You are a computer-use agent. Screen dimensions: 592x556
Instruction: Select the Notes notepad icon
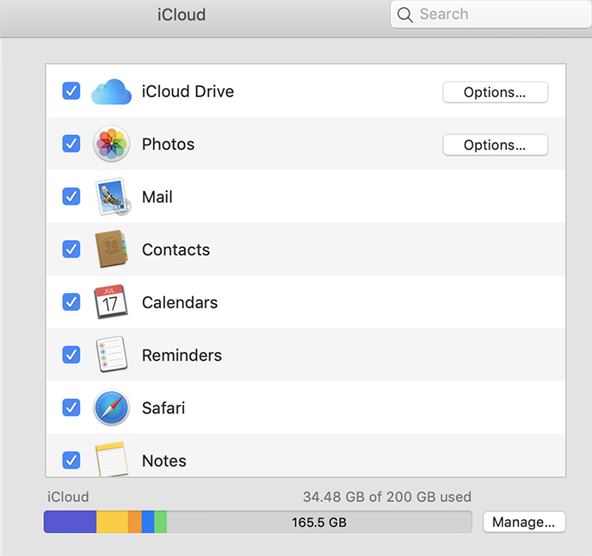click(x=111, y=459)
